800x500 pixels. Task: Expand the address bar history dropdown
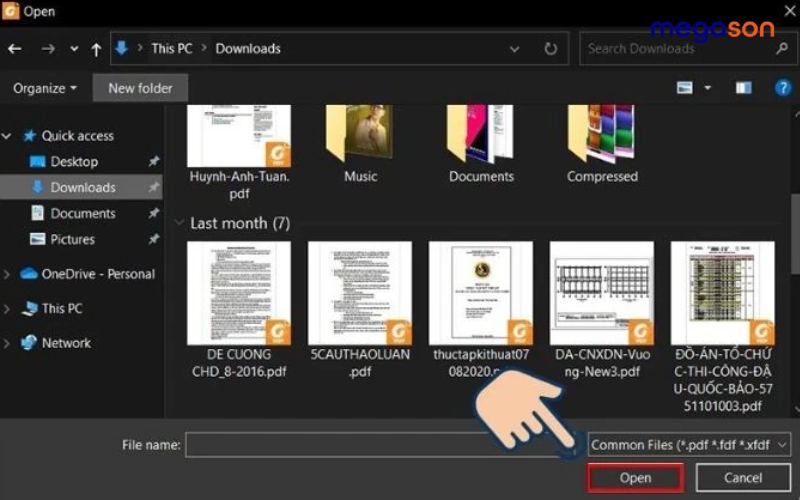click(514, 49)
